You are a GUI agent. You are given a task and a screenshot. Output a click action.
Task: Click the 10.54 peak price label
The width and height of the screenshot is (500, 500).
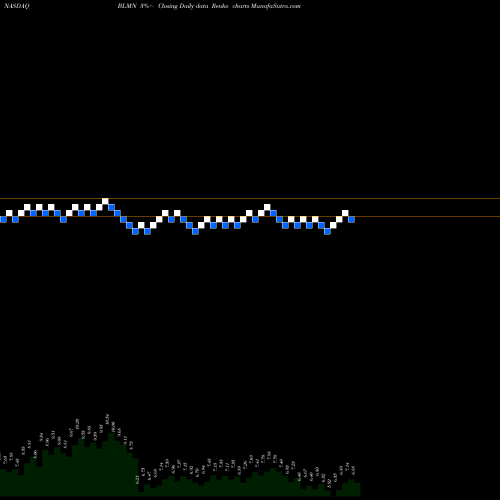pos(107,419)
